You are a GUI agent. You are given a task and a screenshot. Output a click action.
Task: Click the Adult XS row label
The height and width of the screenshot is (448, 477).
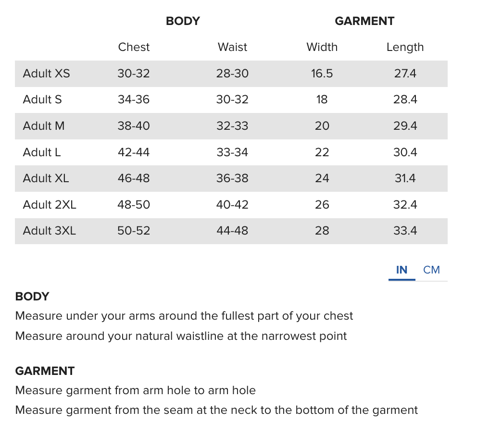click(x=46, y=74)
